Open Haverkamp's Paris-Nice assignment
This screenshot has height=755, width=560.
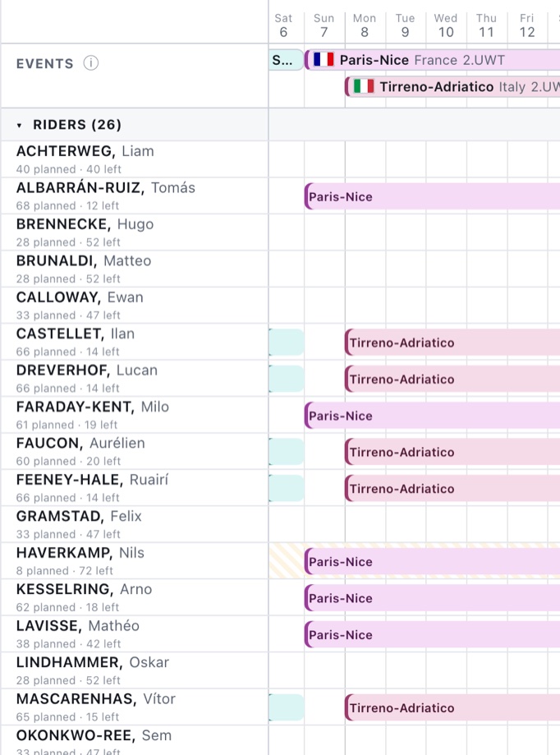433,561
